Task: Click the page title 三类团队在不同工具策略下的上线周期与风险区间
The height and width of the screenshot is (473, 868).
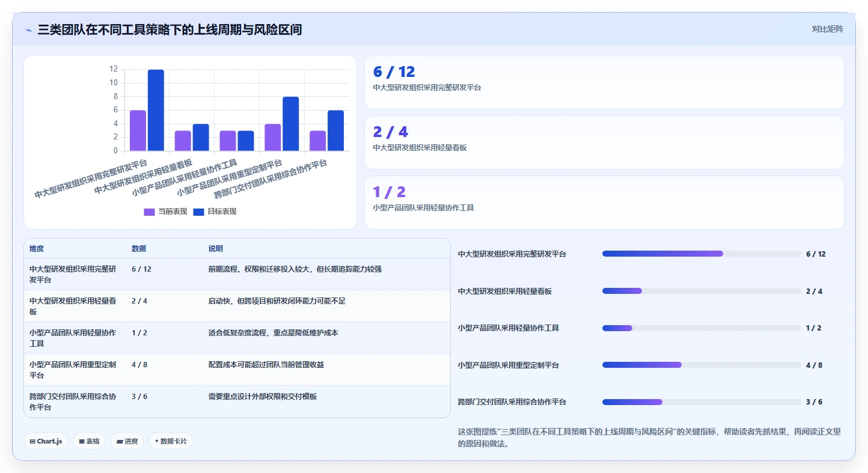Action: click(170, 29)
